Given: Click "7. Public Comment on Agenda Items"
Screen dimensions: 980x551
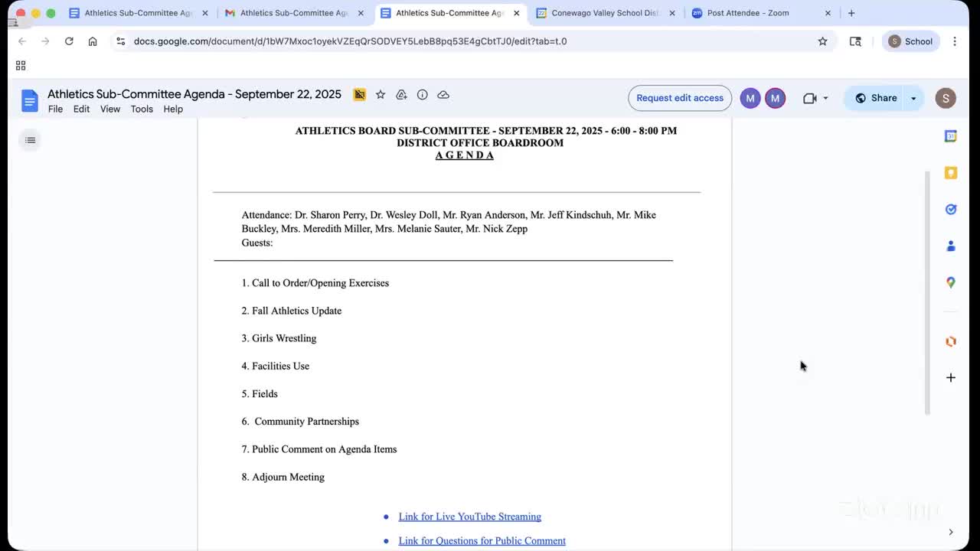Looking at the screenshot, I should coord(319,449).
